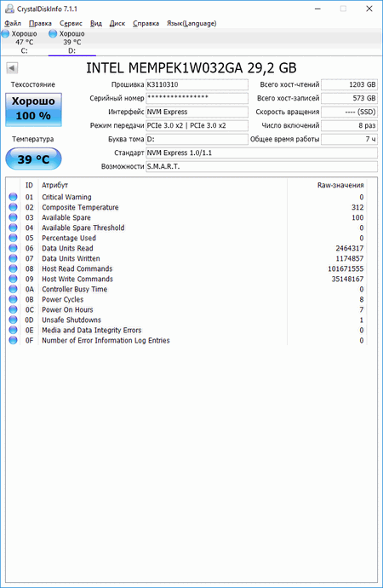
Task: Click the previous disk arrow button
Action: (12, 68)
